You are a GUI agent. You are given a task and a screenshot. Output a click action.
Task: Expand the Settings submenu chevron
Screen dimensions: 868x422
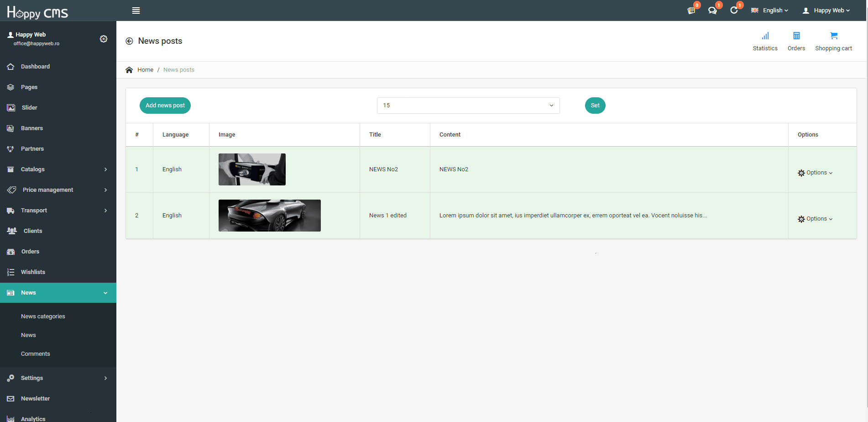[105, 378]
